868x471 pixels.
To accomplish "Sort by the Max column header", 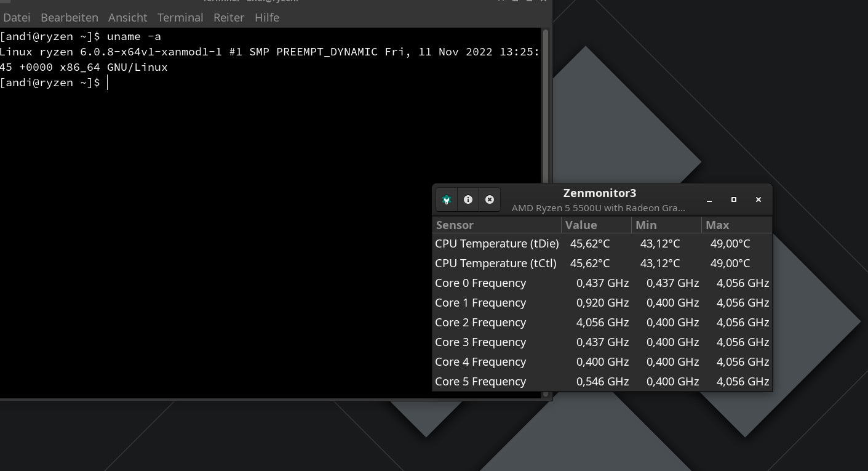I will point(737,225).
